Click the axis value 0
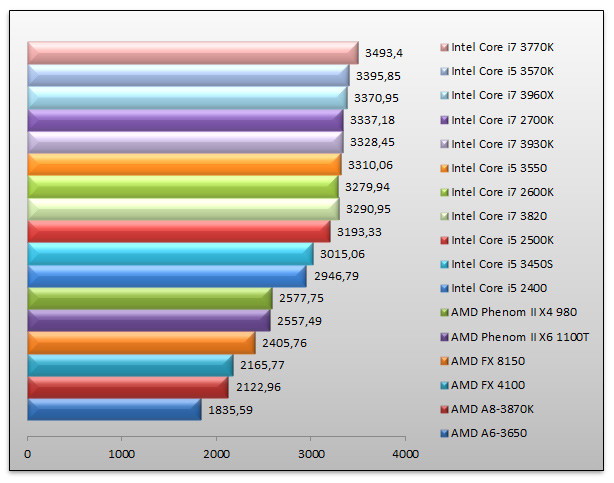Image resolution: width=614 pixels, height=483 pixels. [27, 454]
